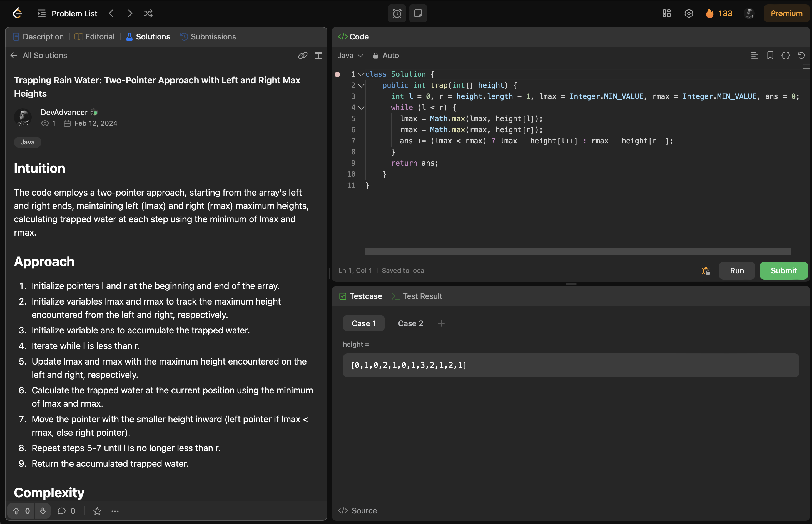Click the LeetCode logo icon

click(x=17, y=13)
